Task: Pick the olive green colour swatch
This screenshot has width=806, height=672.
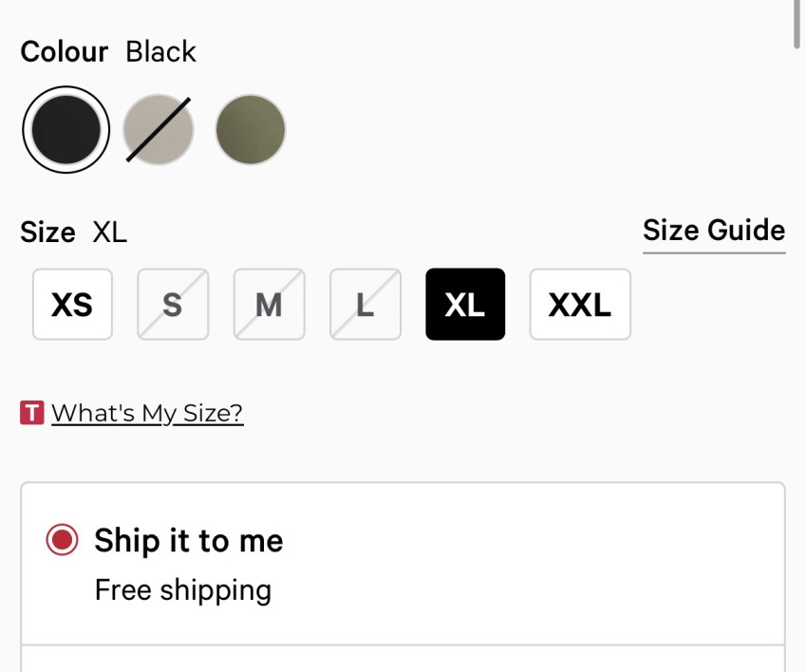Action: pyautogui.click(x=251, y=130)
